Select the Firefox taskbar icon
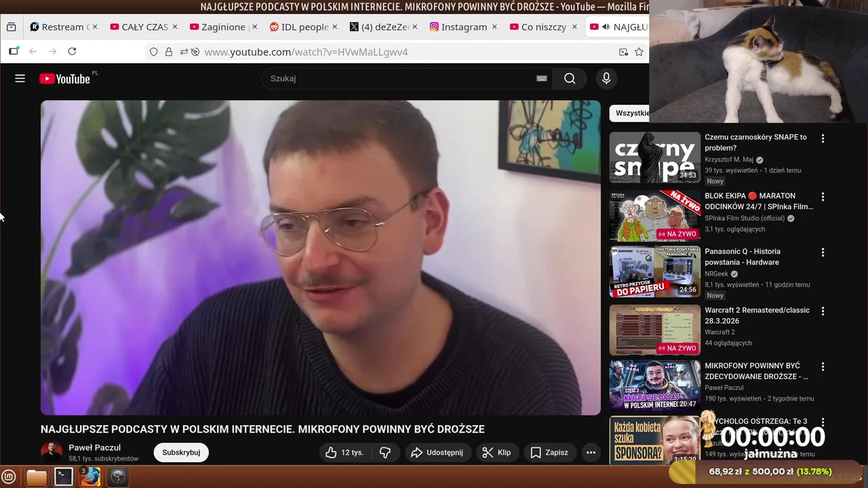 click(91, 476)
